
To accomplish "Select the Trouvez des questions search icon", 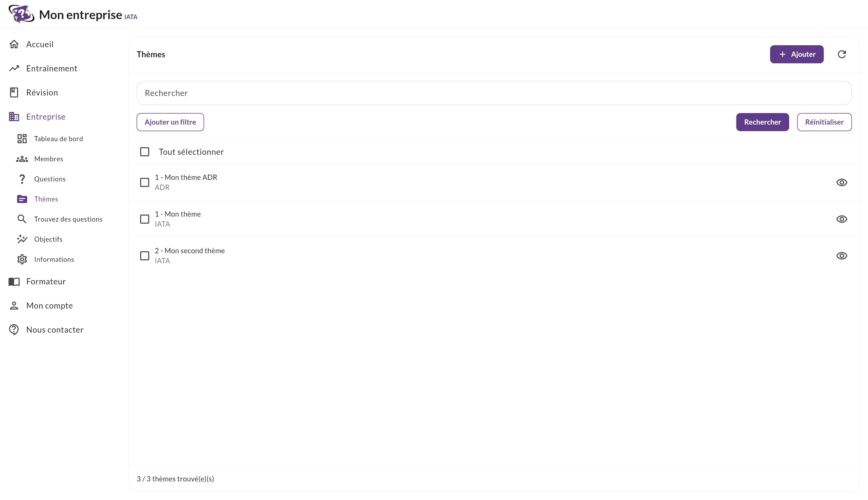I will pyautogui.click(x=22, y=219).
